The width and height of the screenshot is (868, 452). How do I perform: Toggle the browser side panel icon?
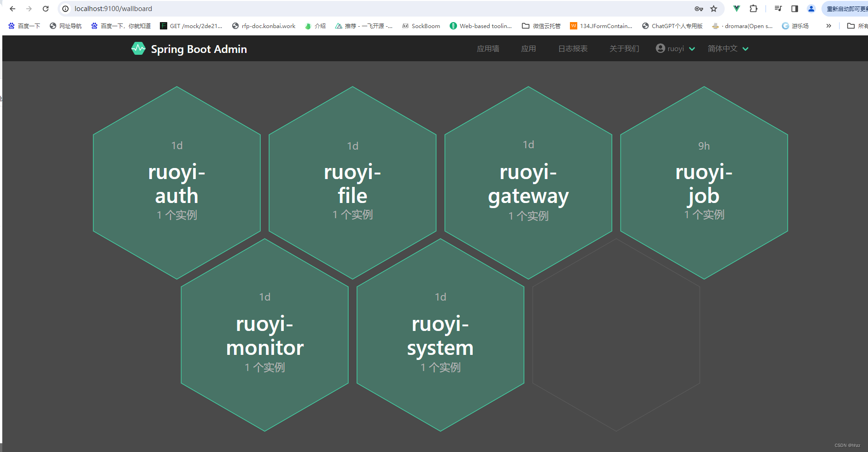pyautogui.click(x=795, y=8)
